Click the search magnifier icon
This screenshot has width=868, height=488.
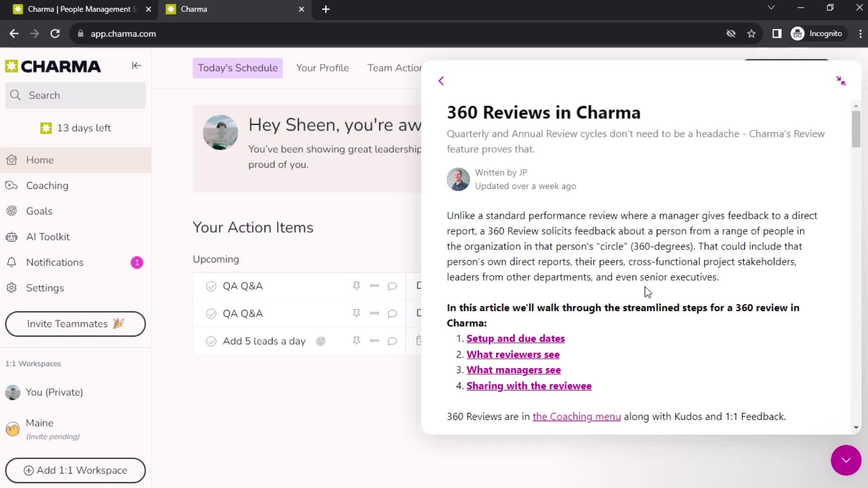[15, 95]
